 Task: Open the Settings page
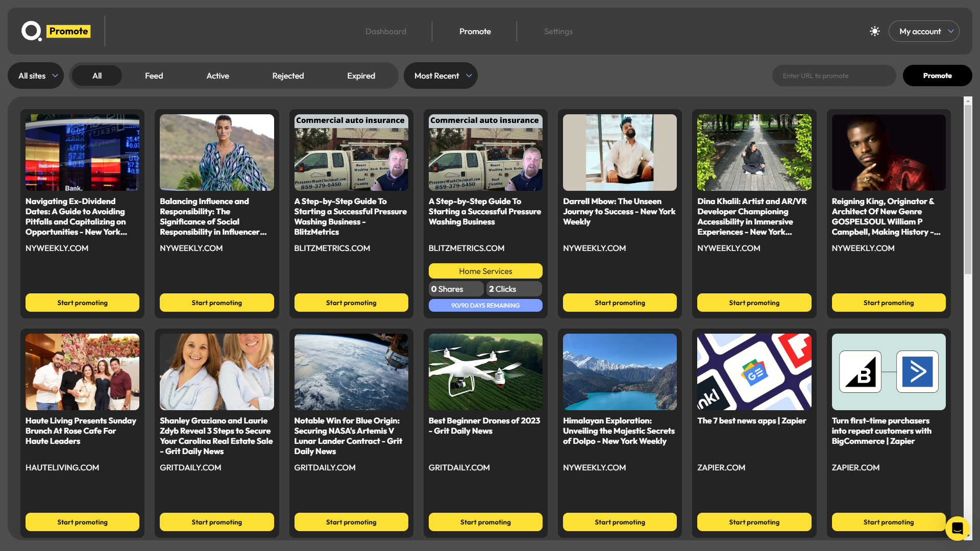pos(558,31)
